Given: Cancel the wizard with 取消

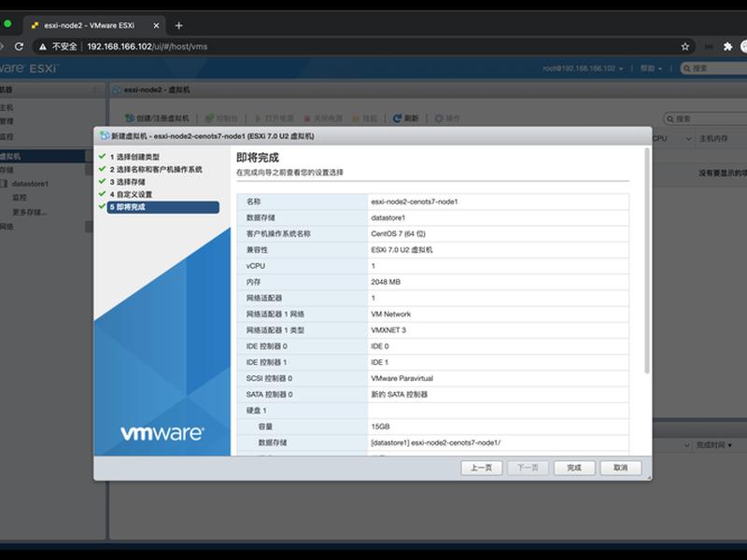Looking at the screenshot, I should [x=620, y=468].
